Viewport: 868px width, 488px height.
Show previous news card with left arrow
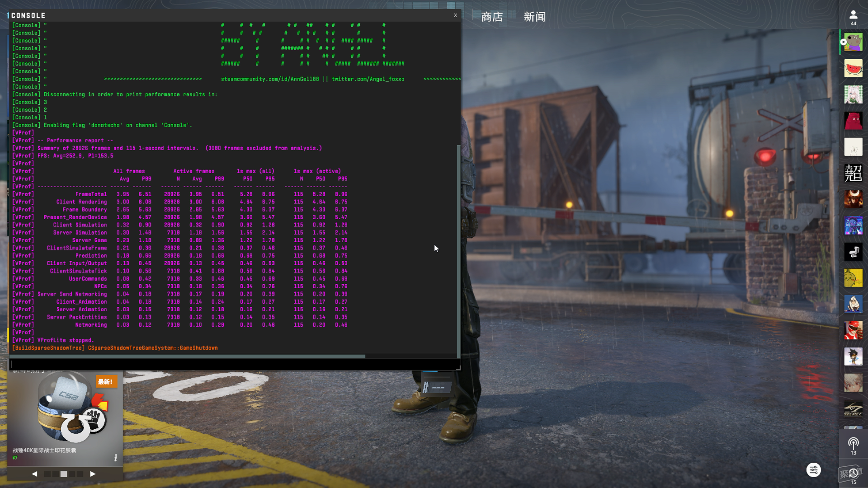(34, 474)
